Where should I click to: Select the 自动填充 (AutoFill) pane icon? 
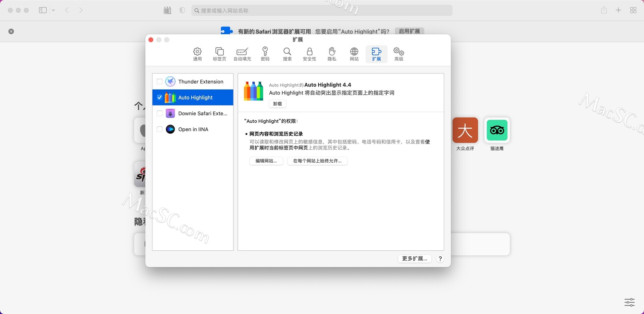click(x=242, y=54)
